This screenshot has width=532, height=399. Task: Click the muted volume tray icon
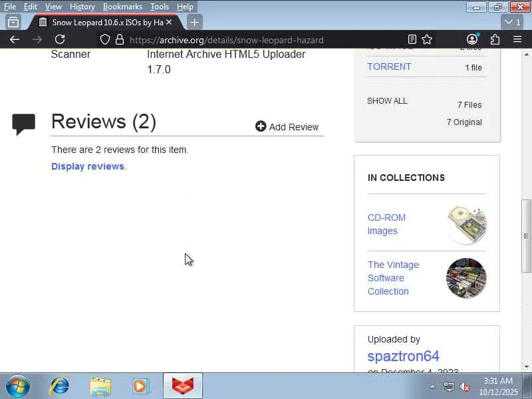pos(465,386)
